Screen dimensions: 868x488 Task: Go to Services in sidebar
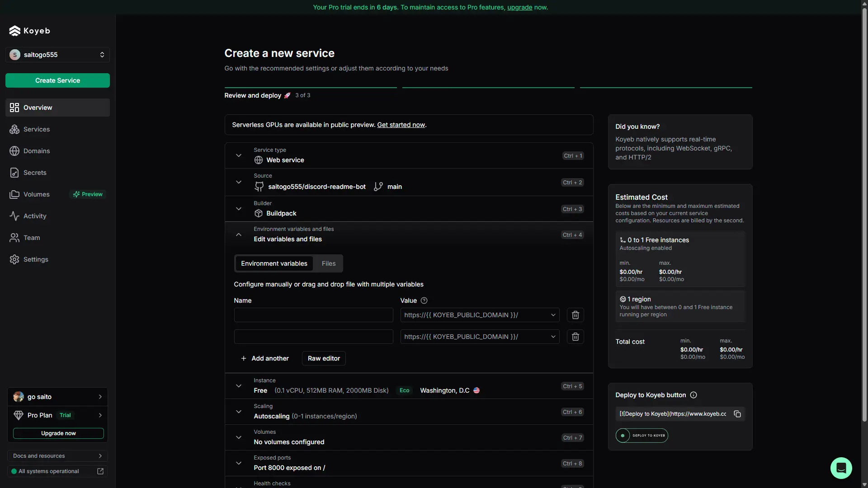(57, 129)
